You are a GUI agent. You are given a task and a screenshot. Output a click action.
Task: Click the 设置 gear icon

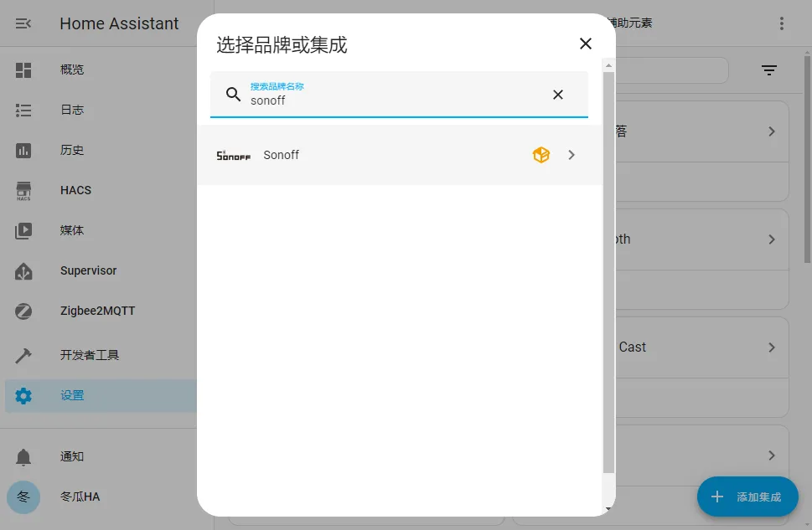click(x=23, y=396)
